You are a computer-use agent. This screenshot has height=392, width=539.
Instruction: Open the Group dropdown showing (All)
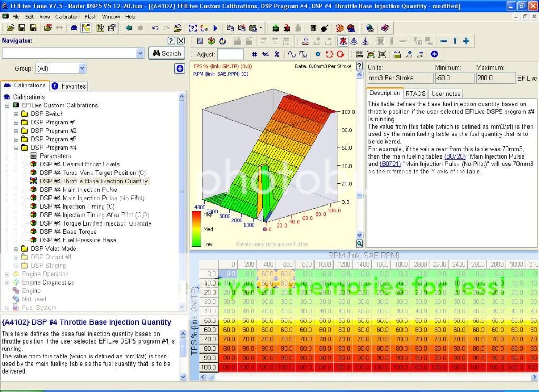tap(82, 68)
